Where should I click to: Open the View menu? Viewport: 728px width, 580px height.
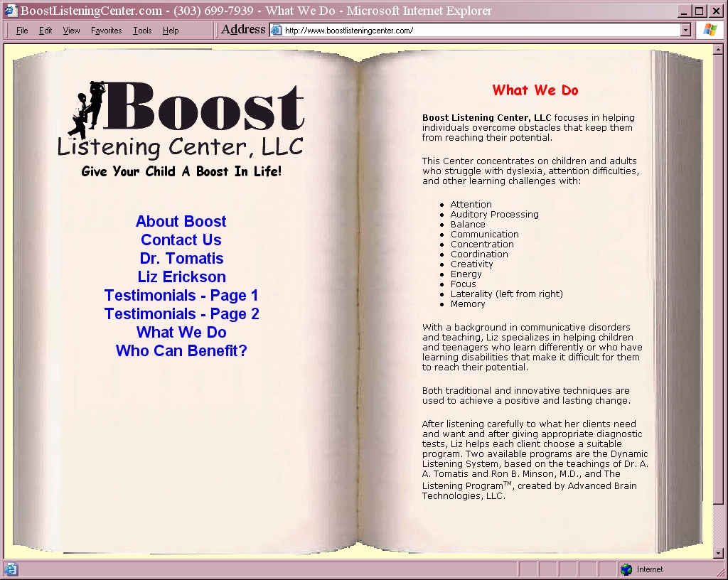[x=71, y=31]
